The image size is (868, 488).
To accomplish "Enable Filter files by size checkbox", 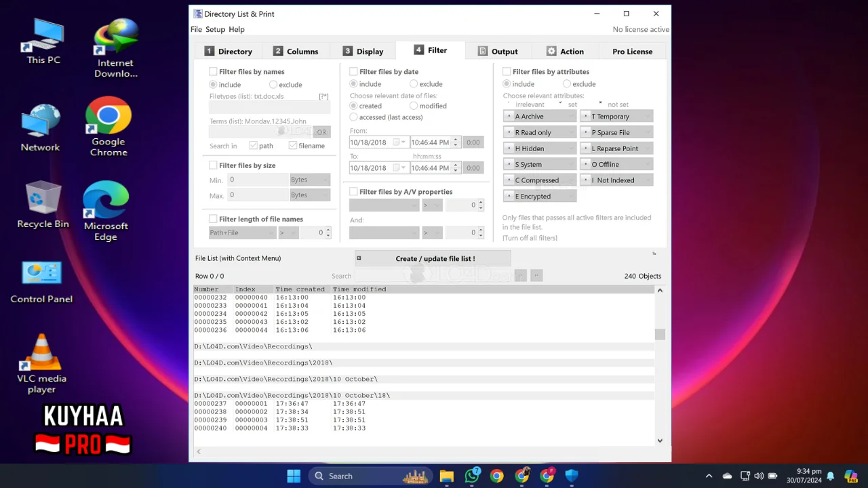I will [214, 165].
